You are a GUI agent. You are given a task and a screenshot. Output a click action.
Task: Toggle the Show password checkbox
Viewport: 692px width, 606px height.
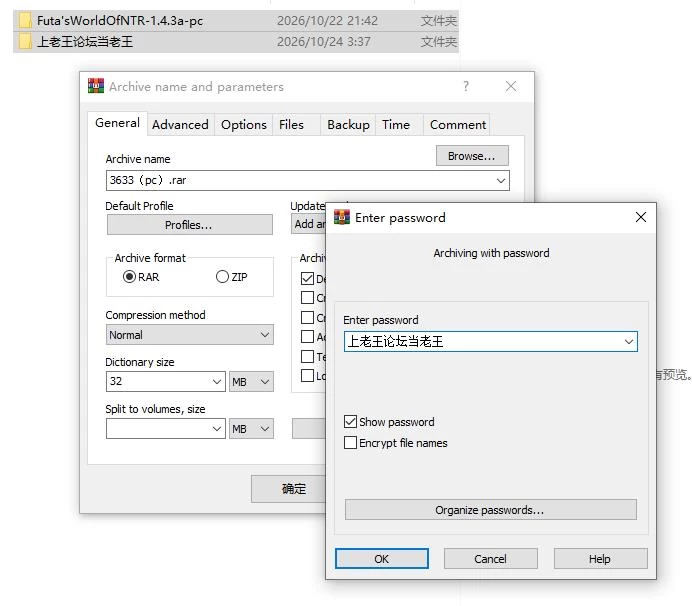350,422
